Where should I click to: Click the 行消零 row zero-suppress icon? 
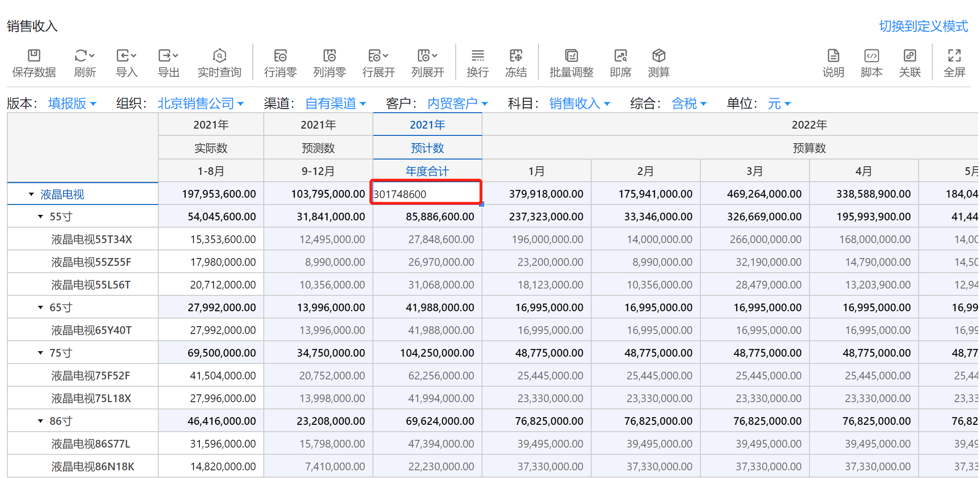[x=280, y=56]
